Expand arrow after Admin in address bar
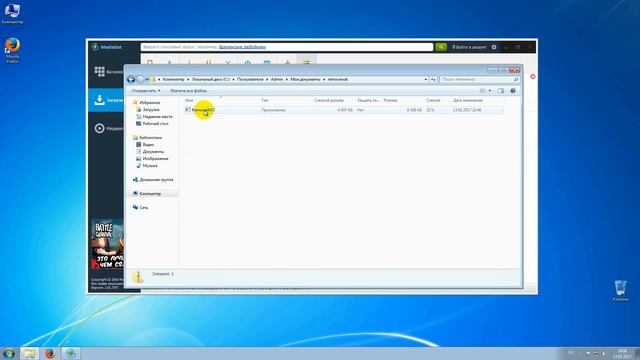This screenshot has width=640, height=360. (x=287, y=79)
